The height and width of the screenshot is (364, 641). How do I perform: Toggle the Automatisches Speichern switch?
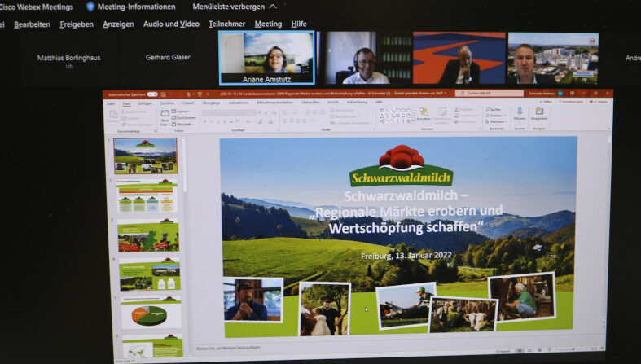click(152, 94)
